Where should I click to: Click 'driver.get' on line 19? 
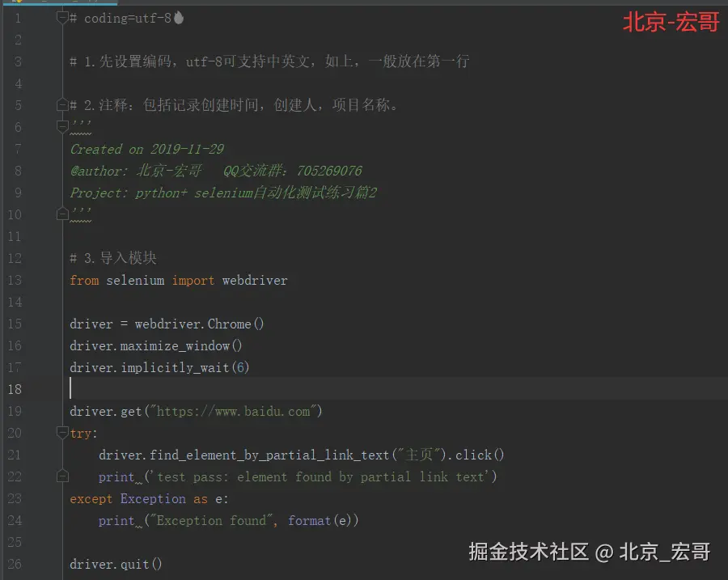point(105,412)
